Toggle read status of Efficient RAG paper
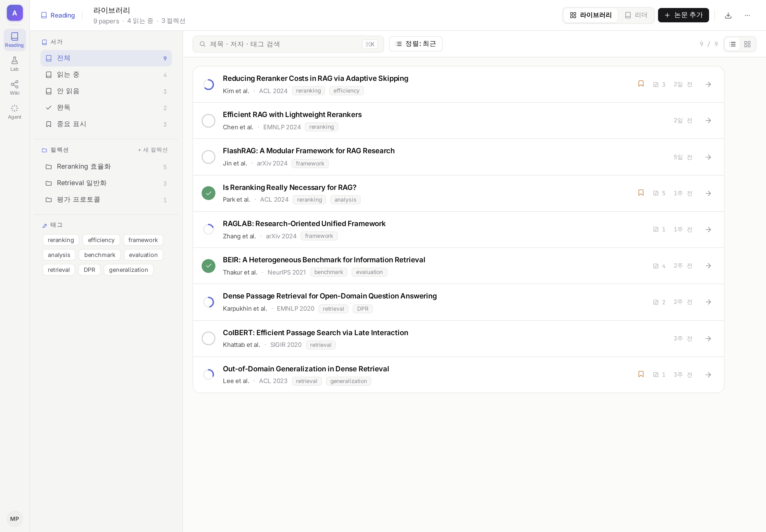The height and width of the screenshot is (532, 766). (x=208, y=121)
